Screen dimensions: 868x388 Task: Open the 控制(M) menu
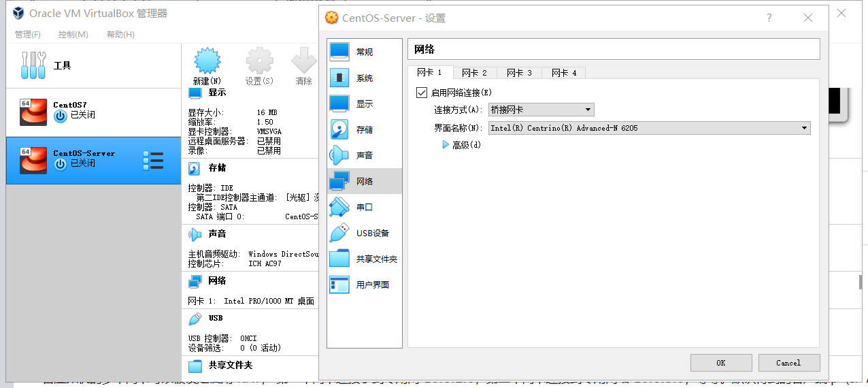[73, 35]
